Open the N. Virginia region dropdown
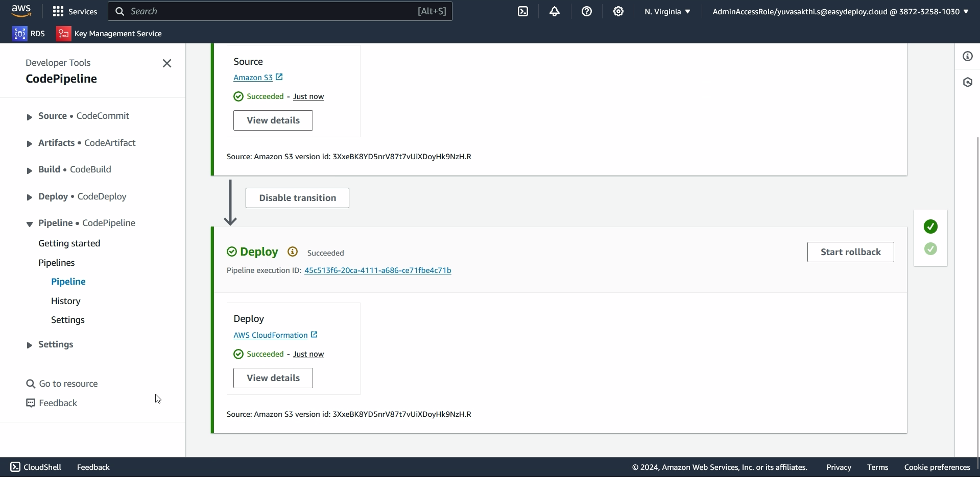The width and height of the screenshot is (980, 477). point(667,11)
